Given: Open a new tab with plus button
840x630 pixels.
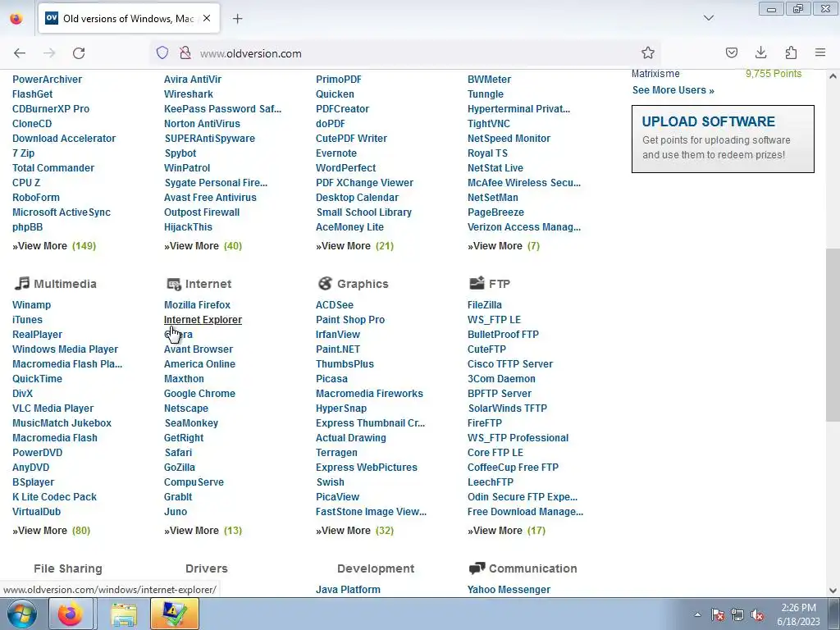Looking at the screenshot, I should (x=237, y=19).
